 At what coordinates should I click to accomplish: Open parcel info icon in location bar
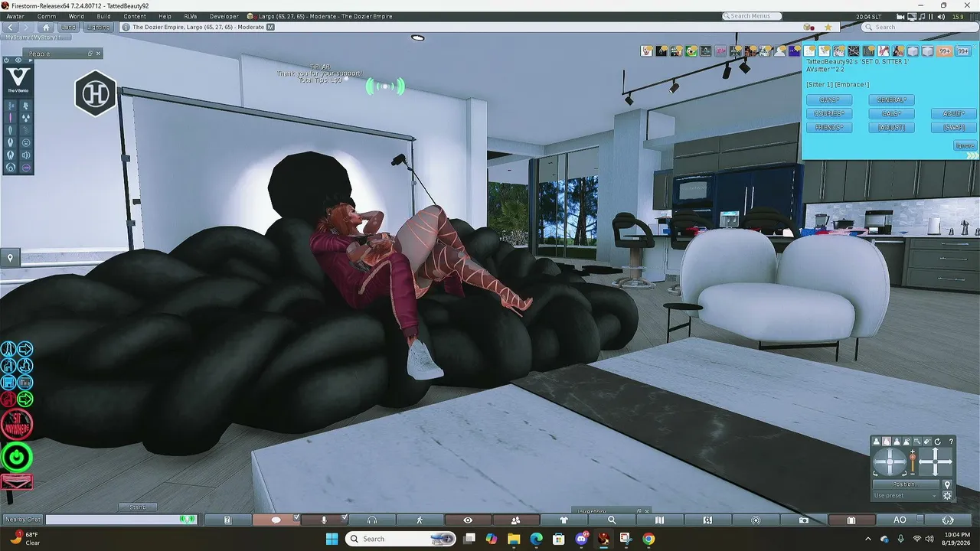pos(126,28)
